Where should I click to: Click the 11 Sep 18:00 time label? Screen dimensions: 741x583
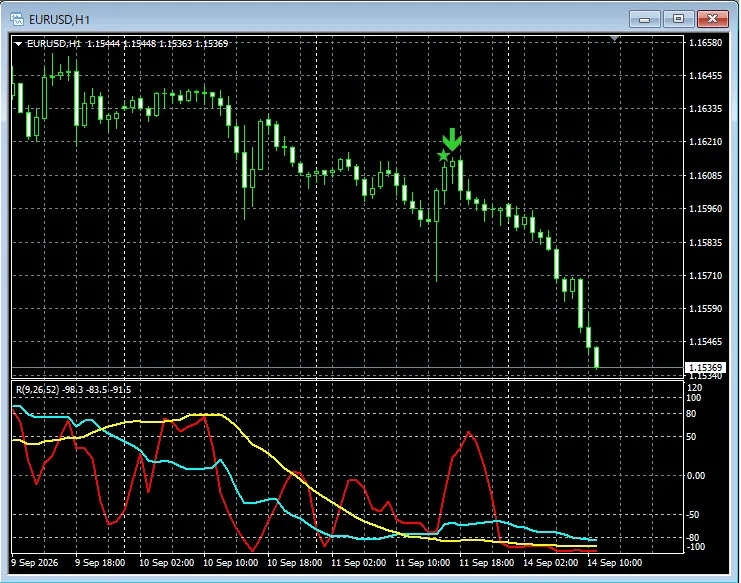pyautogui.click(x=486, y=563)
